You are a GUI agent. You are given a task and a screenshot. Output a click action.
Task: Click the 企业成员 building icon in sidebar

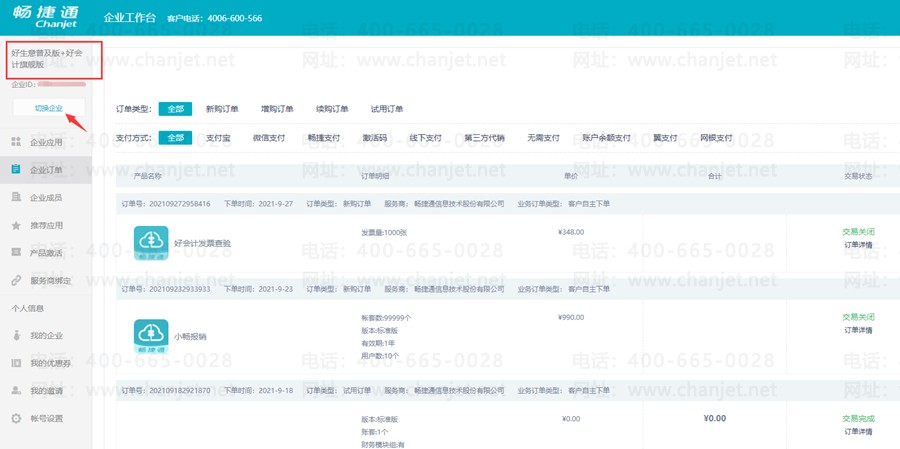17,198
